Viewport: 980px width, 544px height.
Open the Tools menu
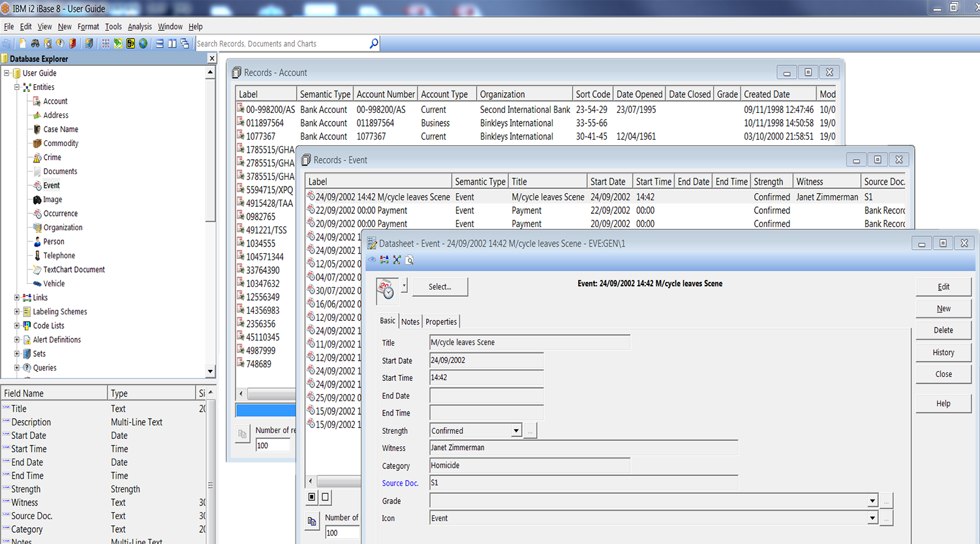(114, 27)
